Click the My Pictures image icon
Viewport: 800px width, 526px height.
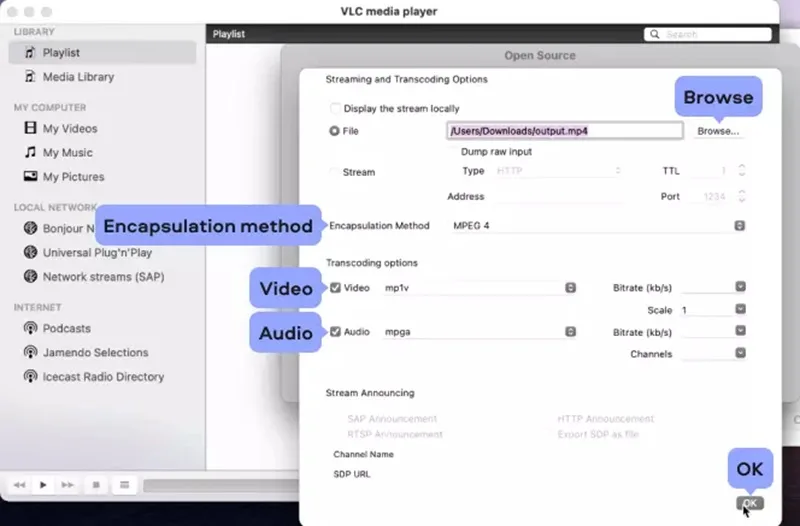tap(30, 176)
